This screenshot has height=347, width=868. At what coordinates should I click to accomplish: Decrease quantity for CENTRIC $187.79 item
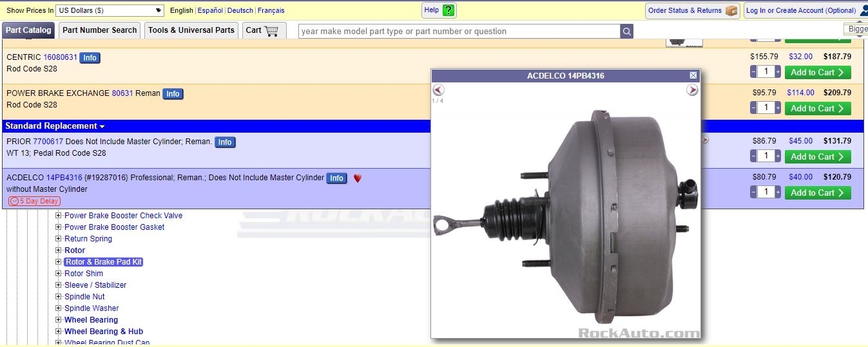754,72
